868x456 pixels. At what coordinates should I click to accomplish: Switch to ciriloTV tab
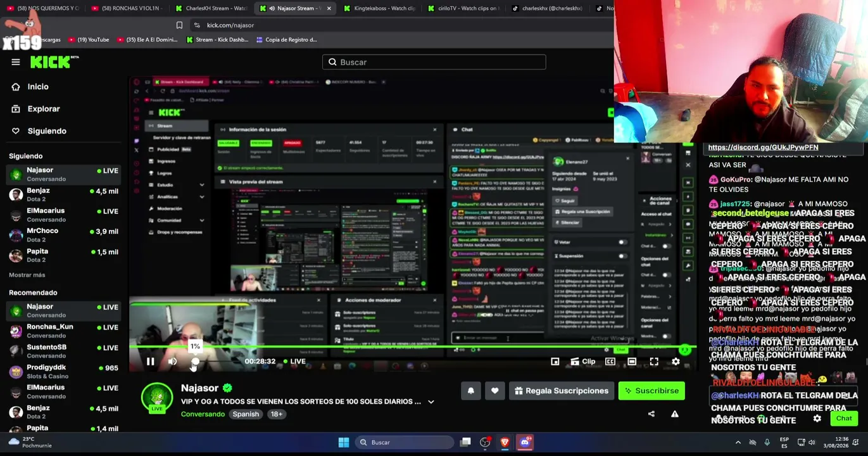tap(463, 8)
